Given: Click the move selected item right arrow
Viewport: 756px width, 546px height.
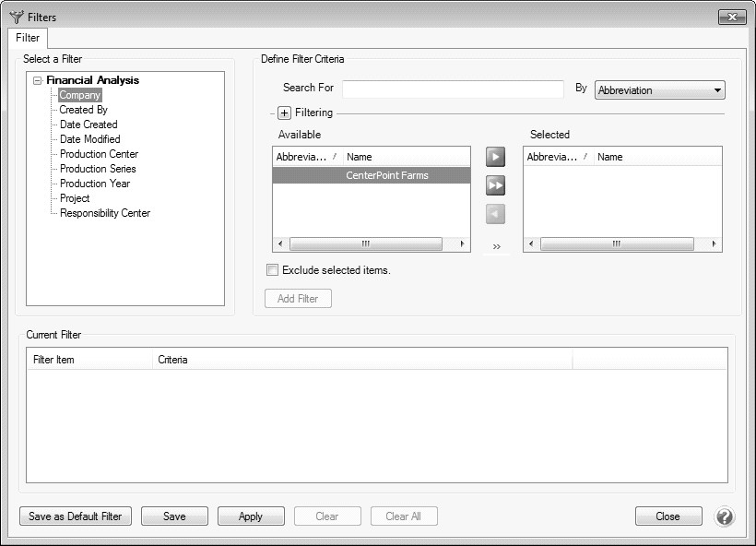Looking at the screenshot, I should [x=495, y=158].
